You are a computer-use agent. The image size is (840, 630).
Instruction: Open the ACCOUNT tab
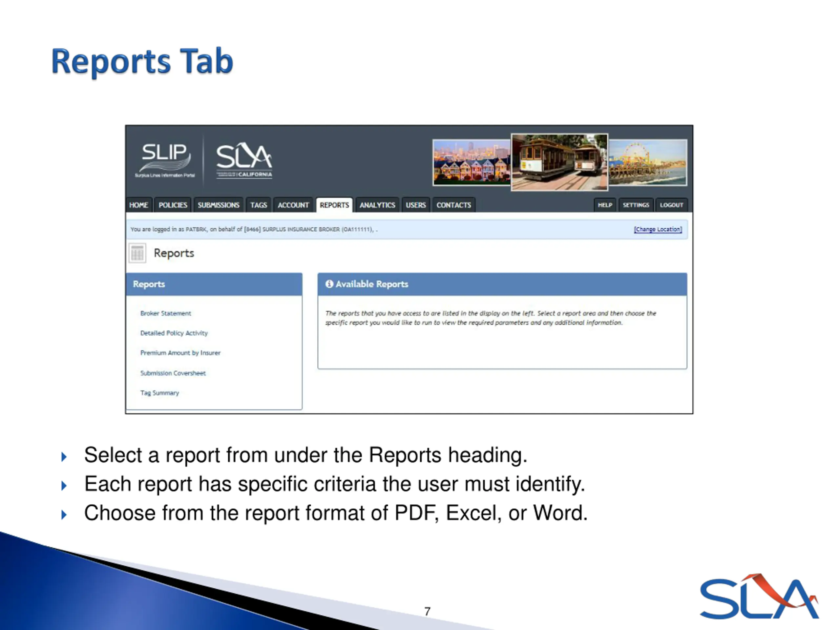coord(293,205)
